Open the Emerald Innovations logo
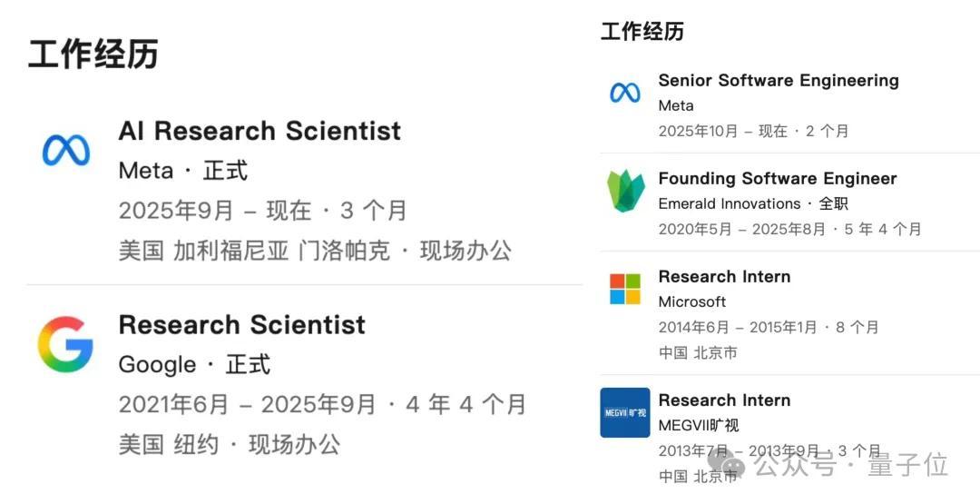 625,191
